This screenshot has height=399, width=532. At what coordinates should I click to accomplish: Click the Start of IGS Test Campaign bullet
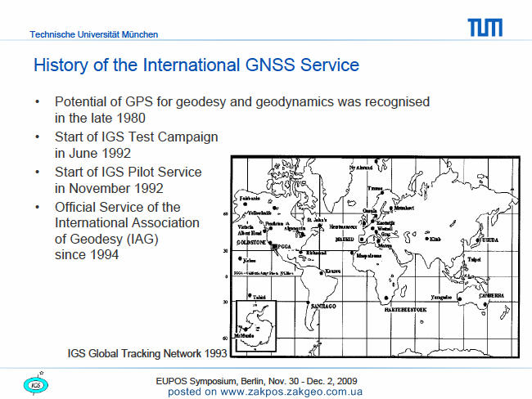[137, 145]
